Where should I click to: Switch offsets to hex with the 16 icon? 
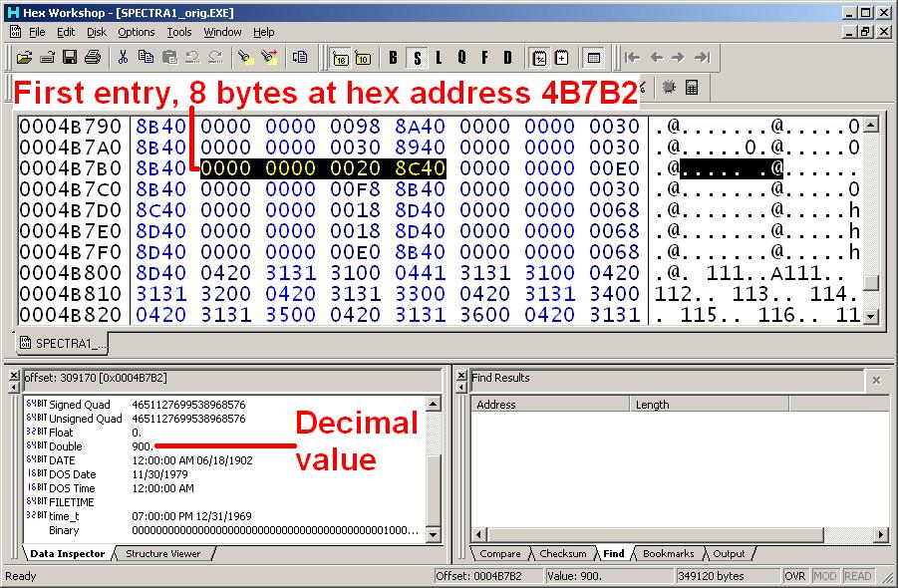(341, 58)
